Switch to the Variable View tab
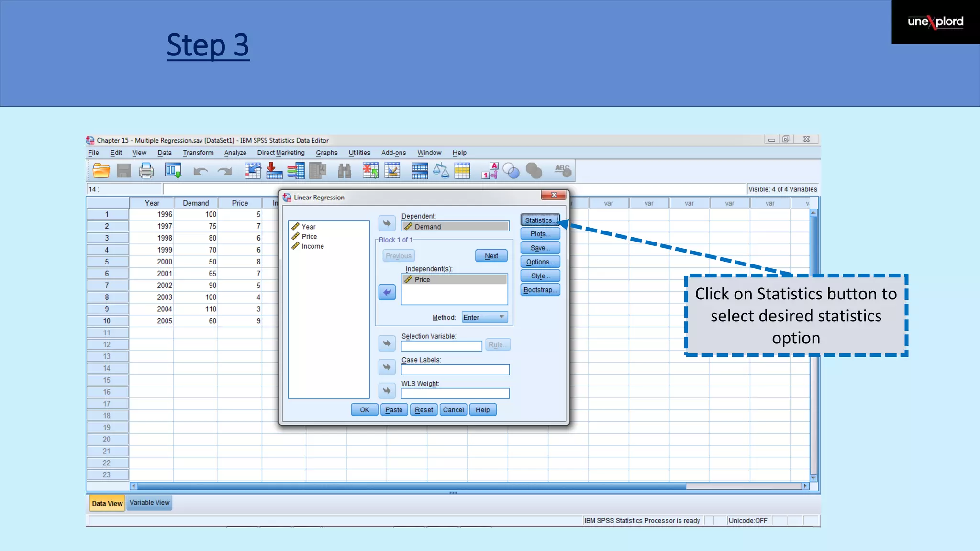The width and height of the screenshot is (980, 551). click(x=149, y=503)
